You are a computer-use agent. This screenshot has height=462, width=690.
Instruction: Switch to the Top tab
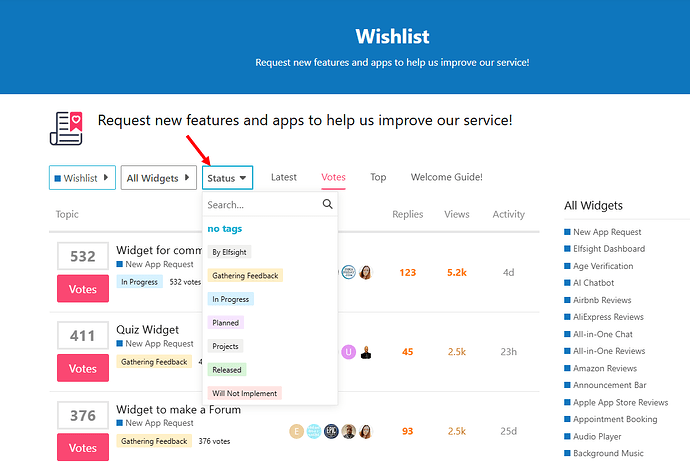378,177
